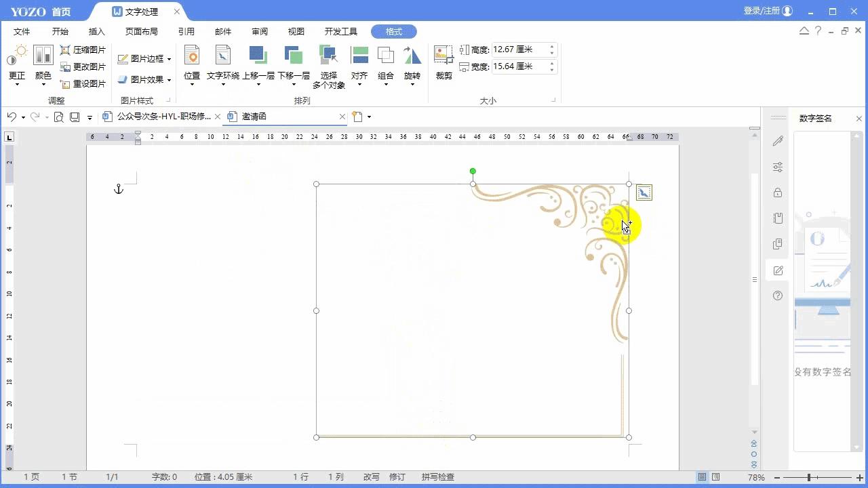The image size is (868, 488).
Task: Toggle 修订 track changes in status bar
Action: coord(397,477)
